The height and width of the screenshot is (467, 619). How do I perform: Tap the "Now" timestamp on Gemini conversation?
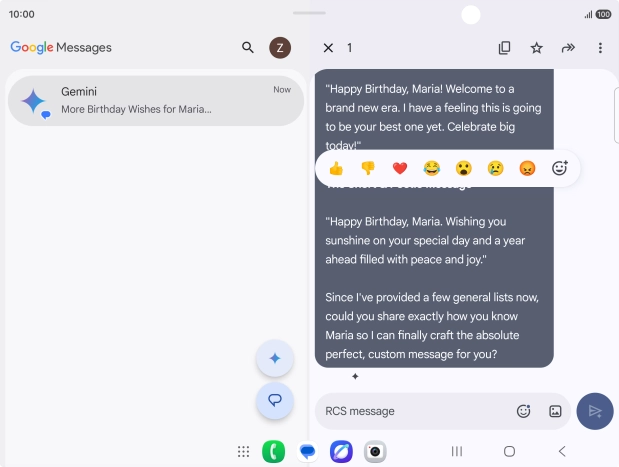point(282,90)
